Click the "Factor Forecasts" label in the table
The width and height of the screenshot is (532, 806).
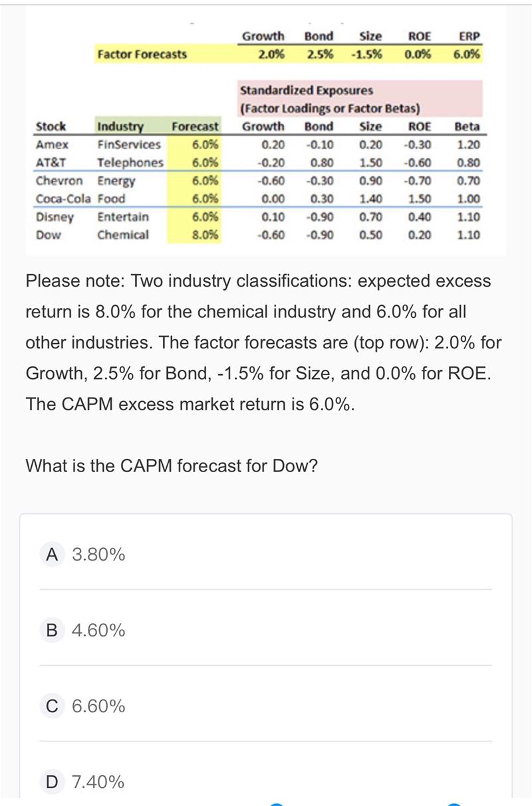pos(142,54)
